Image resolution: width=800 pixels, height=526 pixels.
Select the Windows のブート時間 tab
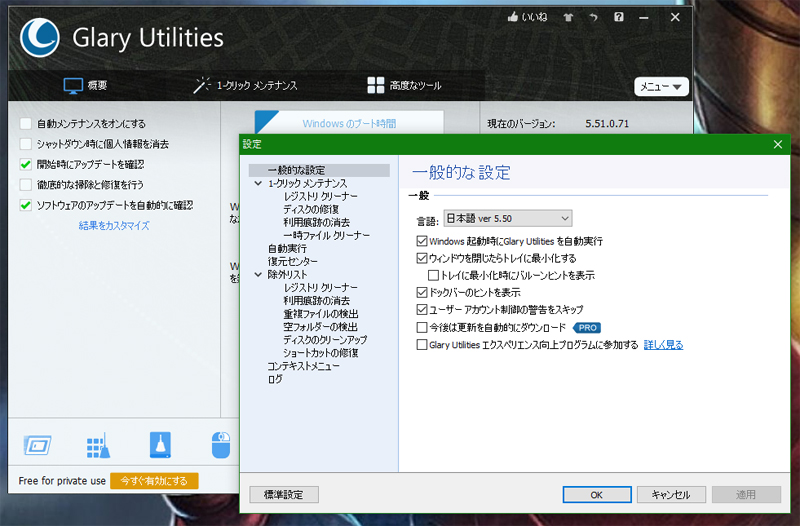[349, 122]
